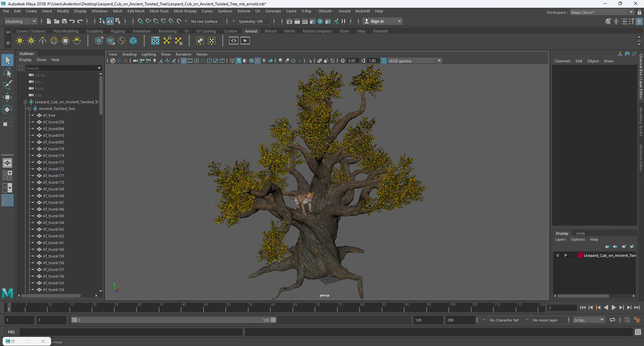Click the MEL script language label

[12, 332]
